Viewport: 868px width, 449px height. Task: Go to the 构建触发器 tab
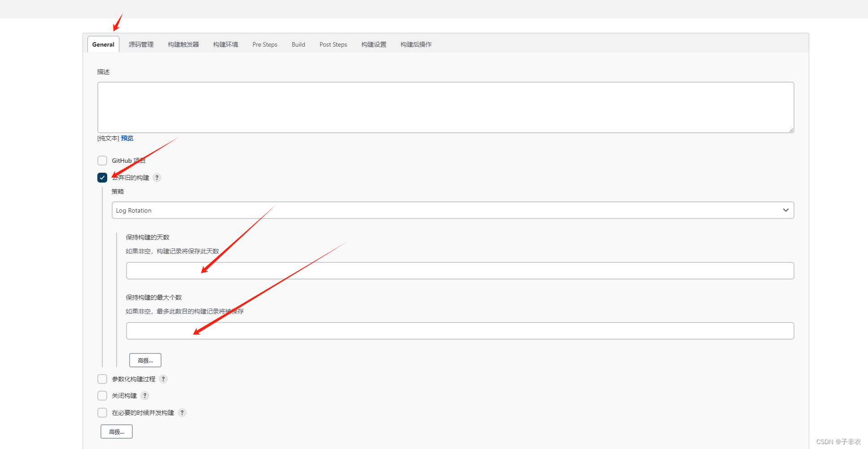183,44
